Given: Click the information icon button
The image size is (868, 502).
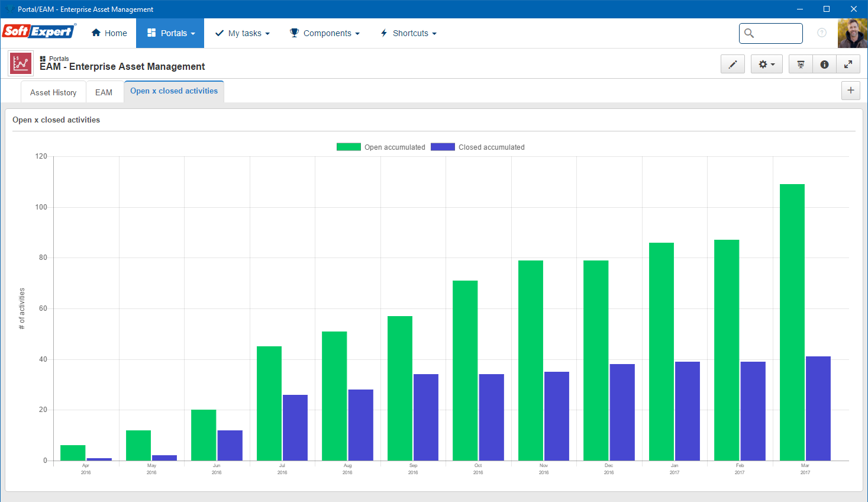Looking at the screenshot, I should [824, 64].
